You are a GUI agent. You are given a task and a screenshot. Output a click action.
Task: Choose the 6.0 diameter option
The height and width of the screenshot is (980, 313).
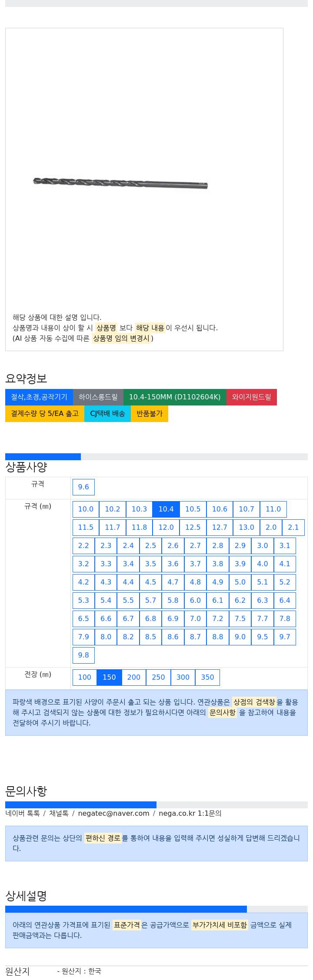click(196, 600)
